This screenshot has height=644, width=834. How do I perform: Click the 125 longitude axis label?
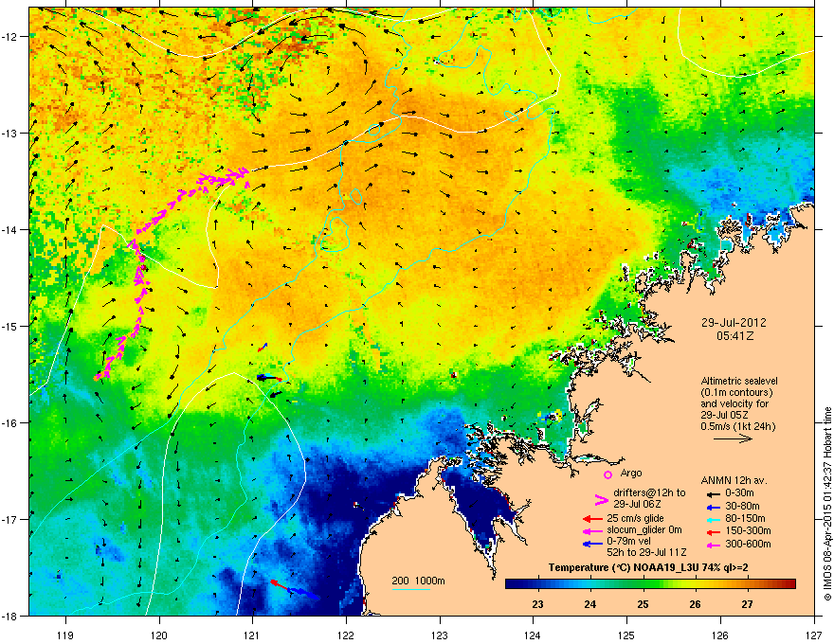[626, 635]
